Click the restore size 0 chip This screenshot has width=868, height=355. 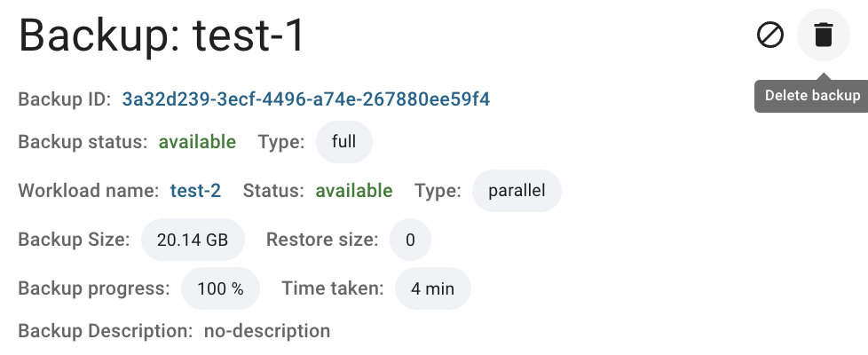pyautogui.click(x=410, y=240)
